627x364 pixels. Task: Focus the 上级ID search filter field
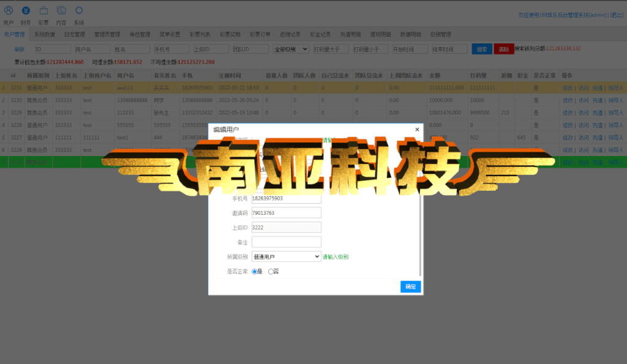211,49
